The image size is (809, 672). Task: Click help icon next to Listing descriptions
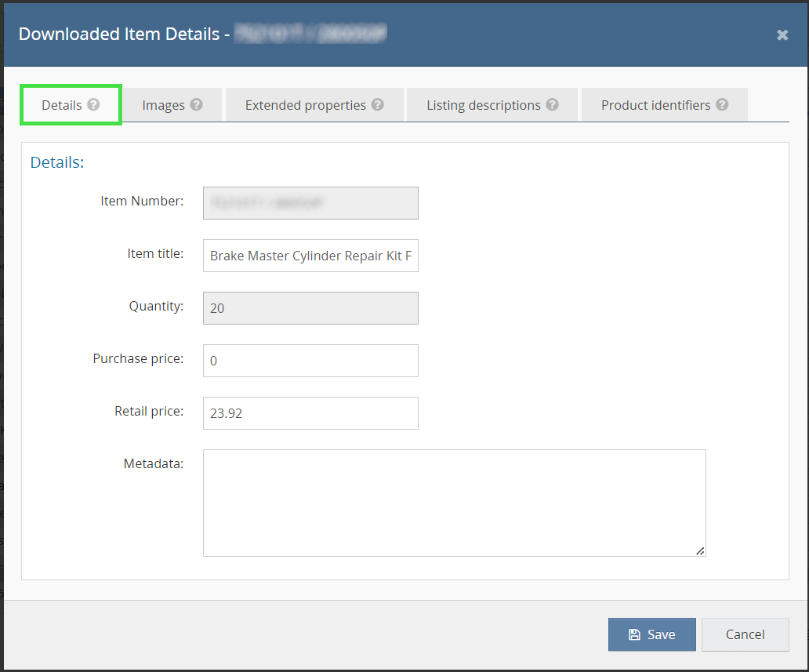tap(552, 105)
